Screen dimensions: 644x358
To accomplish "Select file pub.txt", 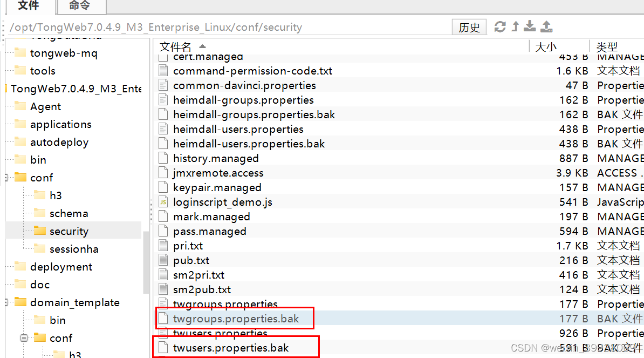I will 191,261.
